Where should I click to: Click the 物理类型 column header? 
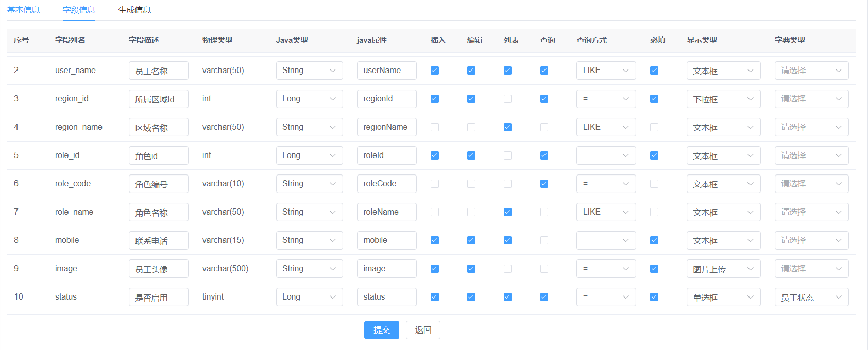(x=217, y=40)
